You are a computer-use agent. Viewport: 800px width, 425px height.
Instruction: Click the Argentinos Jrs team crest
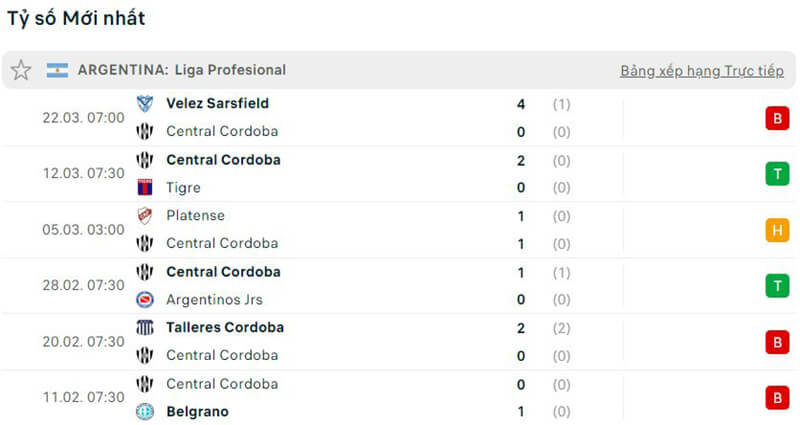[x=145, y=299]
